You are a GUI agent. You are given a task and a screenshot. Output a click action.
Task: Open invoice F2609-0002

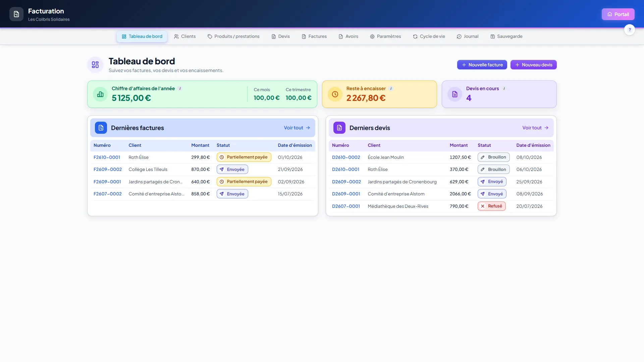(108, 169)
